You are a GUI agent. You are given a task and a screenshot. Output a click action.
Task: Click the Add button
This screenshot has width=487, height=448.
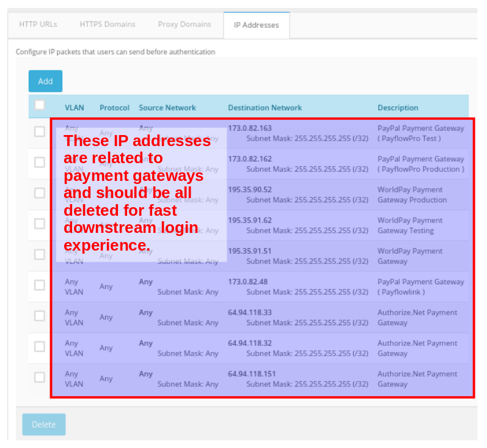tap(45, 81)
